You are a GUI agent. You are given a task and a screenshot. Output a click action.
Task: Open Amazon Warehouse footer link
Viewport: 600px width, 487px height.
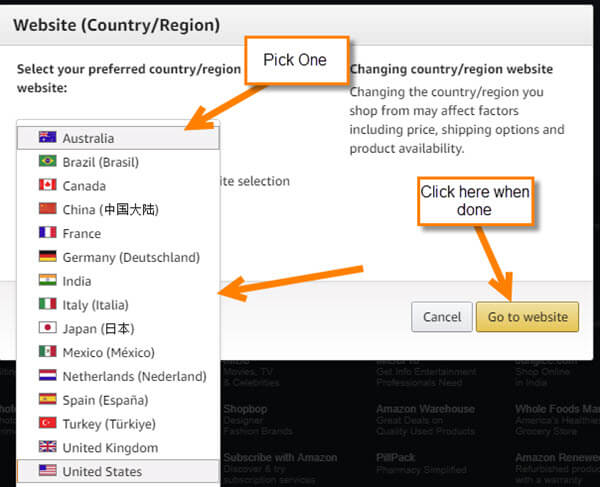click(x=426, y=409)
